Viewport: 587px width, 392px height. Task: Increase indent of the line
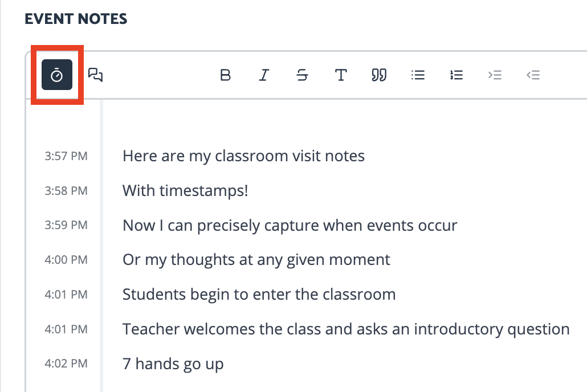[495, 75]
